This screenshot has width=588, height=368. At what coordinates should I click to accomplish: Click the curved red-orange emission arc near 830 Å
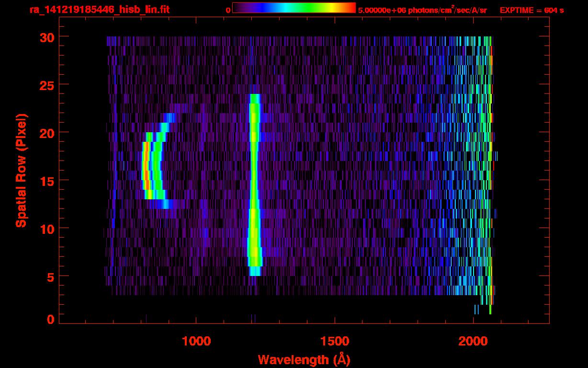pyautogui.click(x=147, y=165)
